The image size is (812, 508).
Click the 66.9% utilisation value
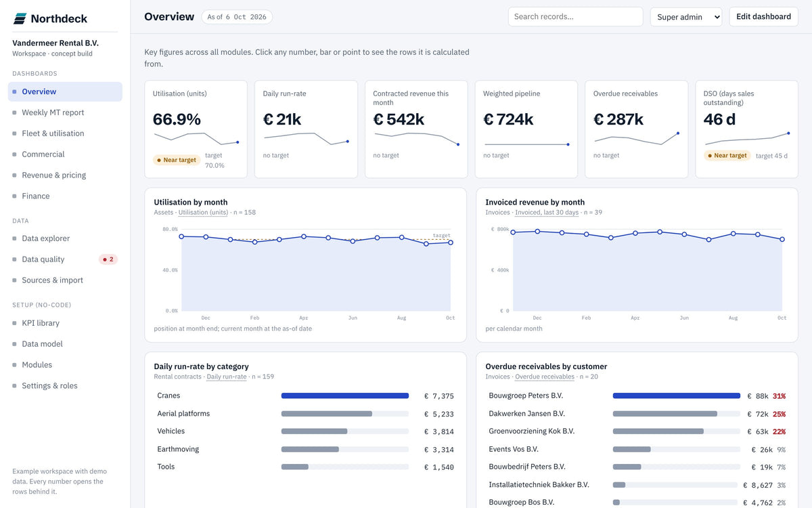pyautogui.click(x=177, y=119)
